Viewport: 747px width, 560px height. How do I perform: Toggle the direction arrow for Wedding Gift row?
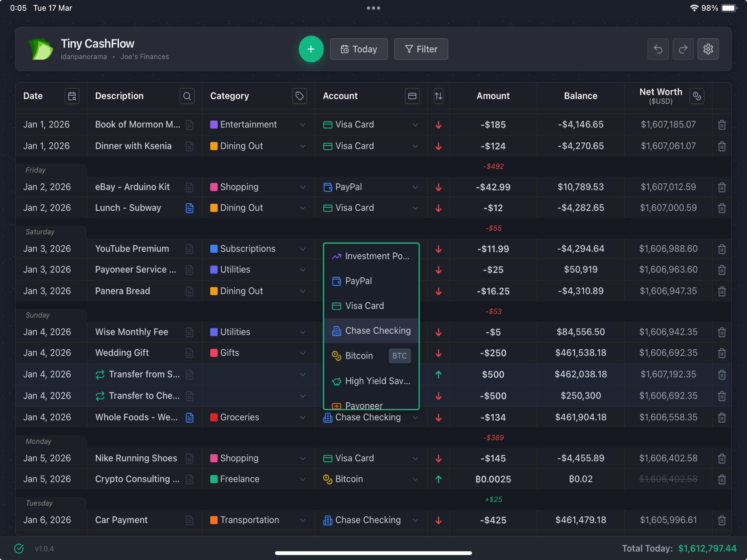coord(438,353)
